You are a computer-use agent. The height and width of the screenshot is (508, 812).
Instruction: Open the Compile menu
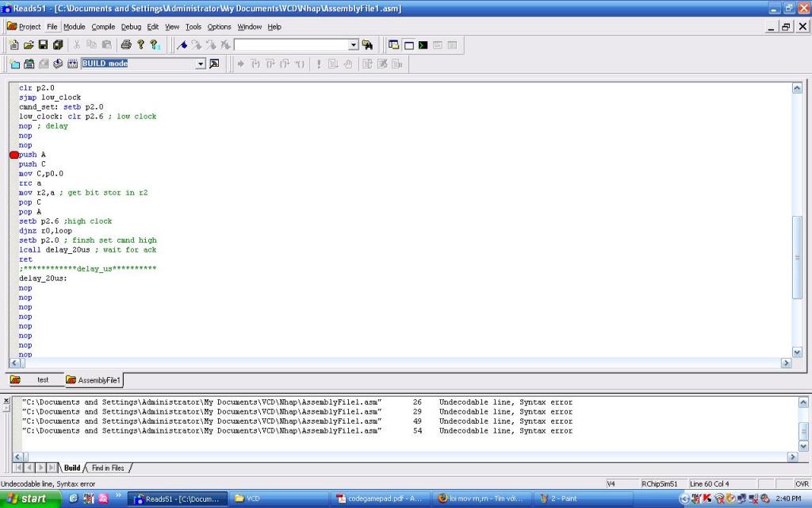[x=103, y=26]
